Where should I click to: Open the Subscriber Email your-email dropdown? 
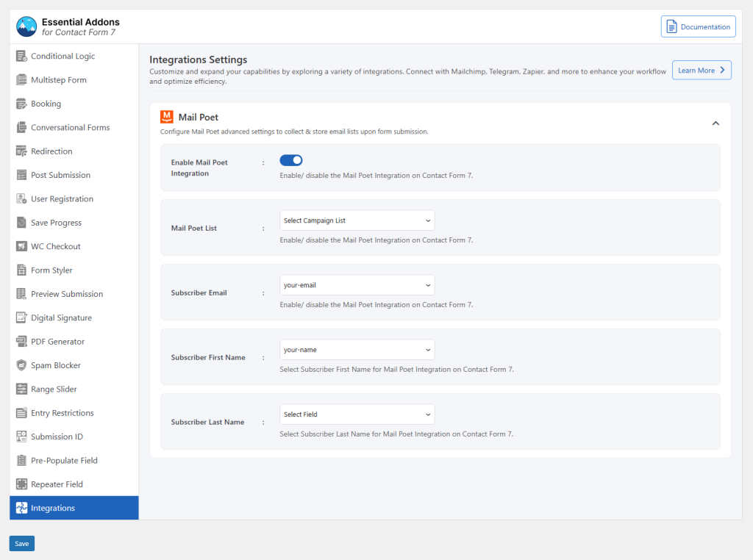(357, 285)
